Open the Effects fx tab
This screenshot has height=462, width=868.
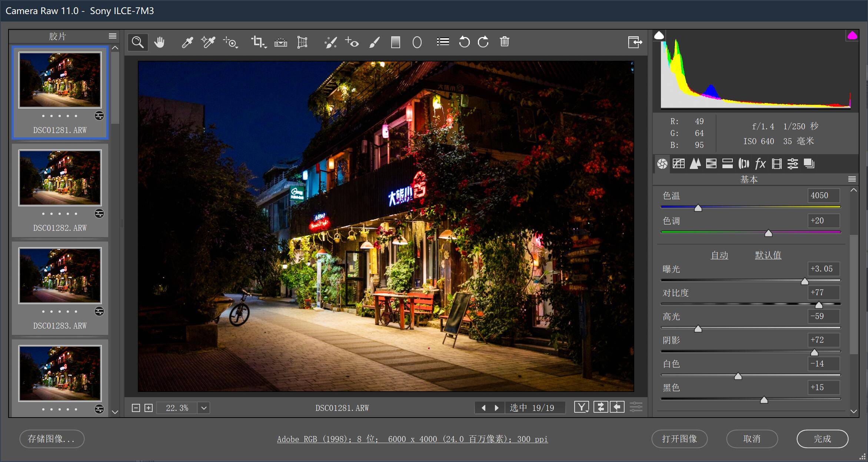(x=760, y=163)
